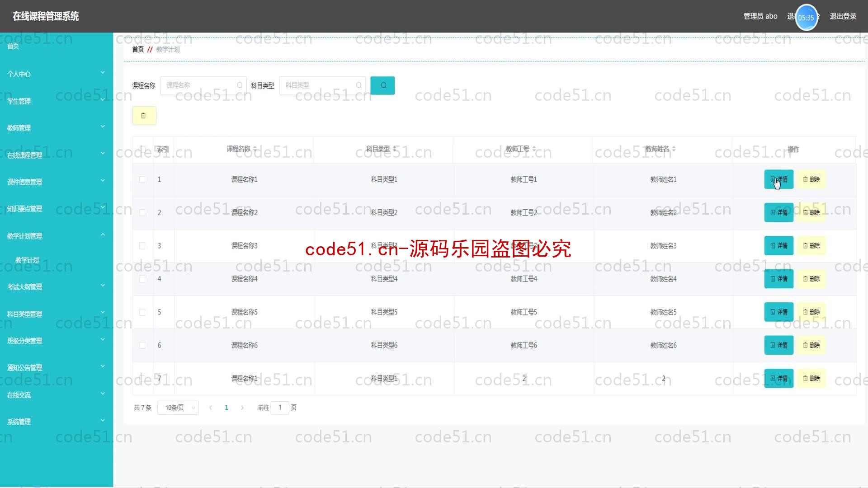Toggle select-all checkbox in table header
The width and height of the screenshot is (868, 488).
(142, 149)
